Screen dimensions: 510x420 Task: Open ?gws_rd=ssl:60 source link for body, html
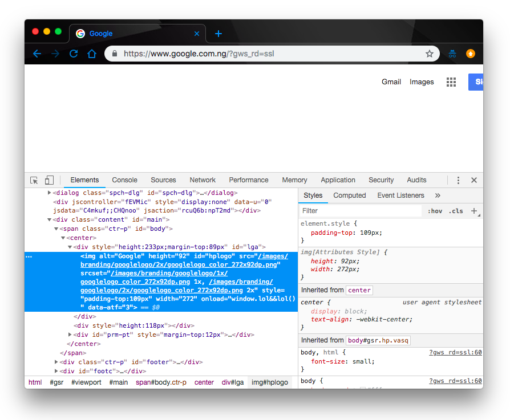point(455,352)
